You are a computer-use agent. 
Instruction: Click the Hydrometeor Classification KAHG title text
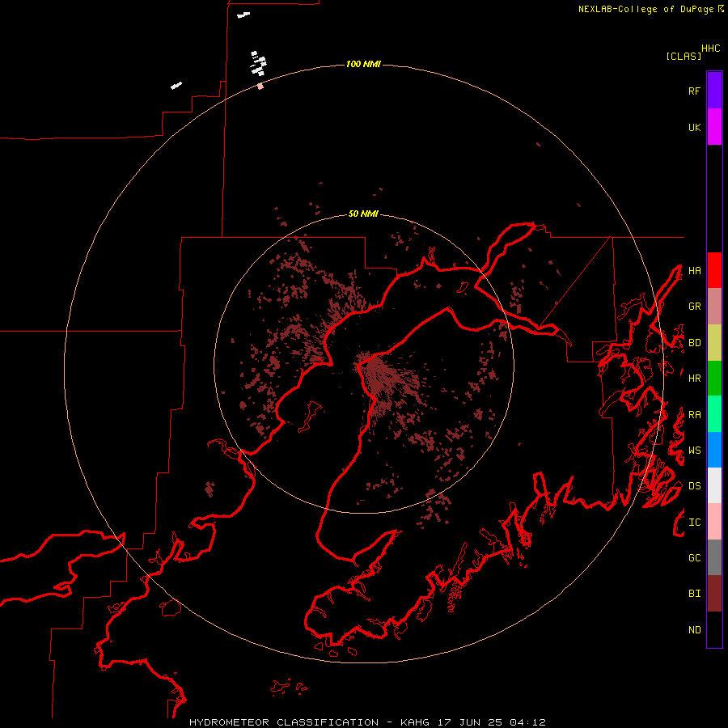pyautogui.click(x=367, y=722)
